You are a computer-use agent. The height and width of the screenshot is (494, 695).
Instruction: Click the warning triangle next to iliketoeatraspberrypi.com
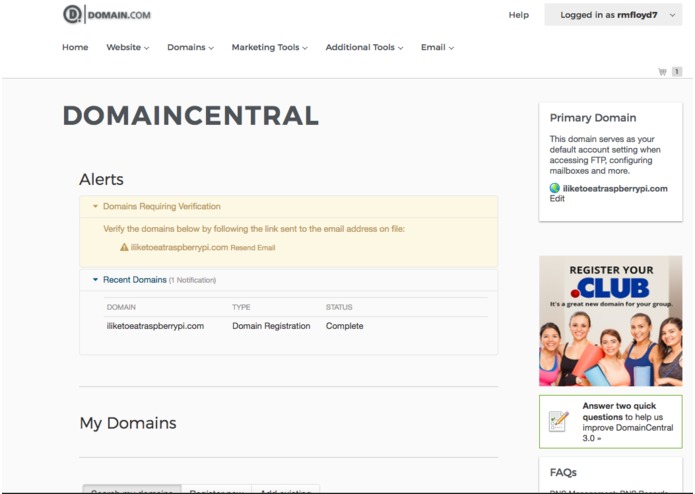pyautogui.click(x=124, y=247)
